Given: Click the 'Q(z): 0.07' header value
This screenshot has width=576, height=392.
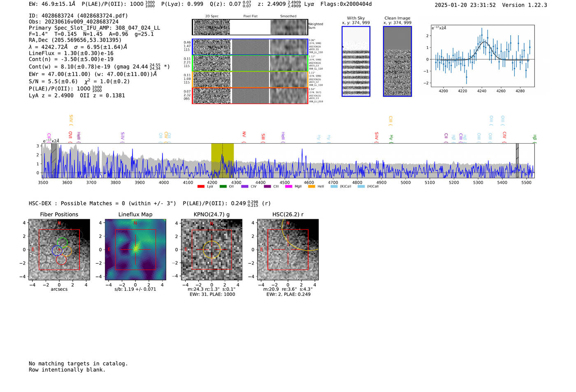Looking at the screenshot, I should (225, 4).
